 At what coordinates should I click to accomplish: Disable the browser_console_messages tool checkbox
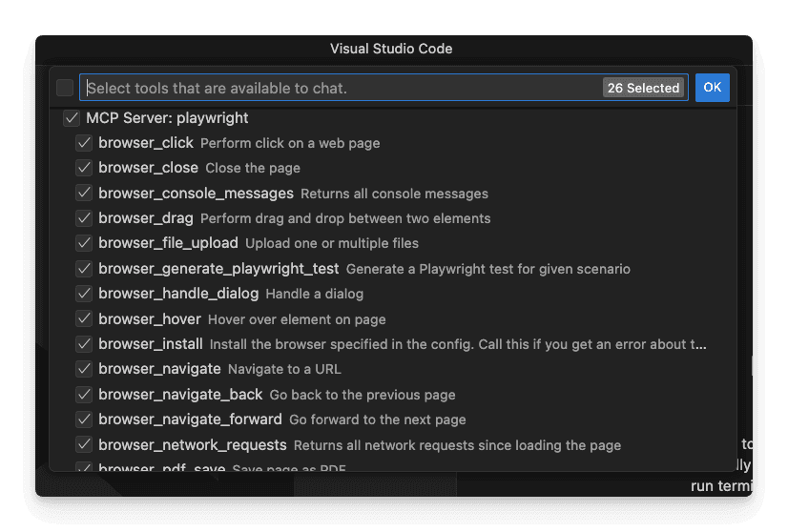[84, 194]
